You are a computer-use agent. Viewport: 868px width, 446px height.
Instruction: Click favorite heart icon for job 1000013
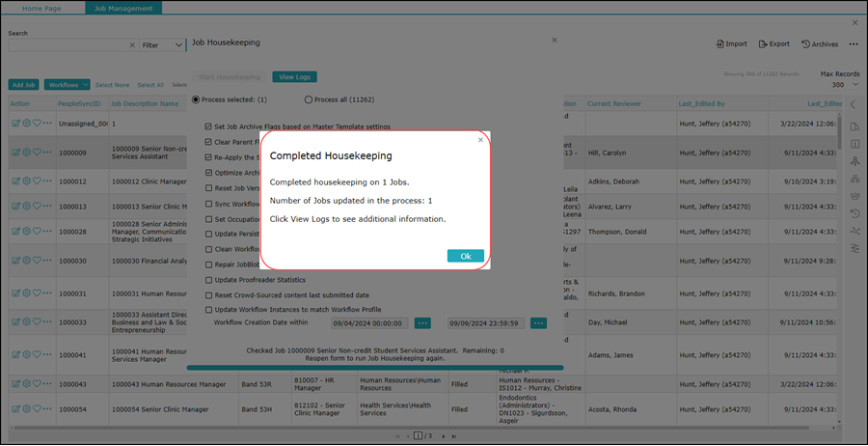tap(37, 206)
